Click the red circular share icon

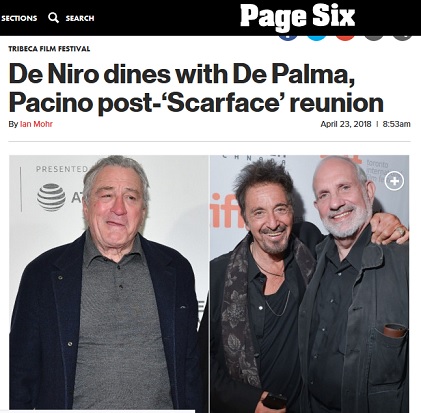(345, 37)
